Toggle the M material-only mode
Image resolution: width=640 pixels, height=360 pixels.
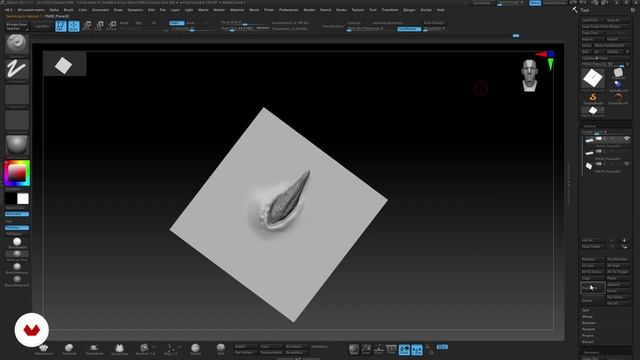coord(154,23)
